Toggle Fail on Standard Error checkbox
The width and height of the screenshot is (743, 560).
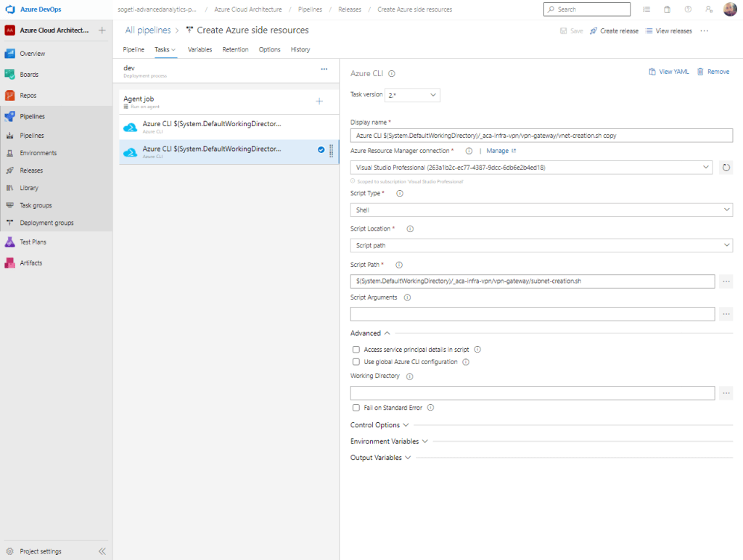click(356, 408)
